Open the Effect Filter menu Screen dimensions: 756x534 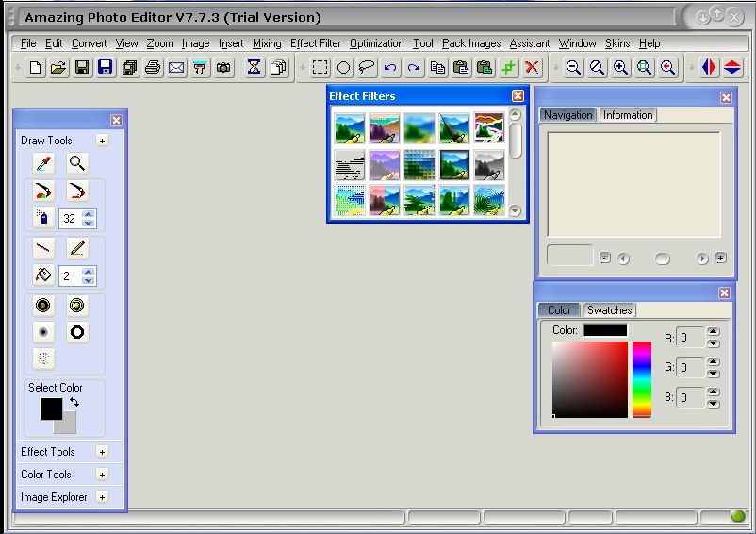point(316,43)
